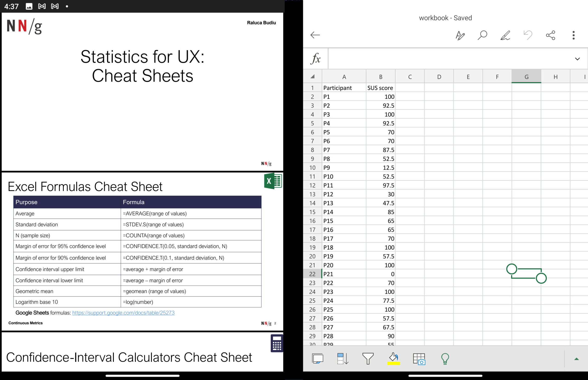Tap the fx insert function button
The image size is (588, 380).
pos(316,59)
